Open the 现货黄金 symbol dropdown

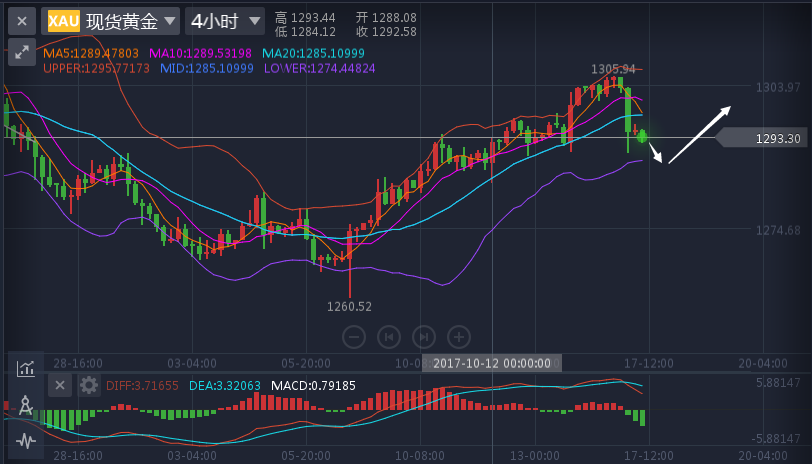click(x=130, y=21)
